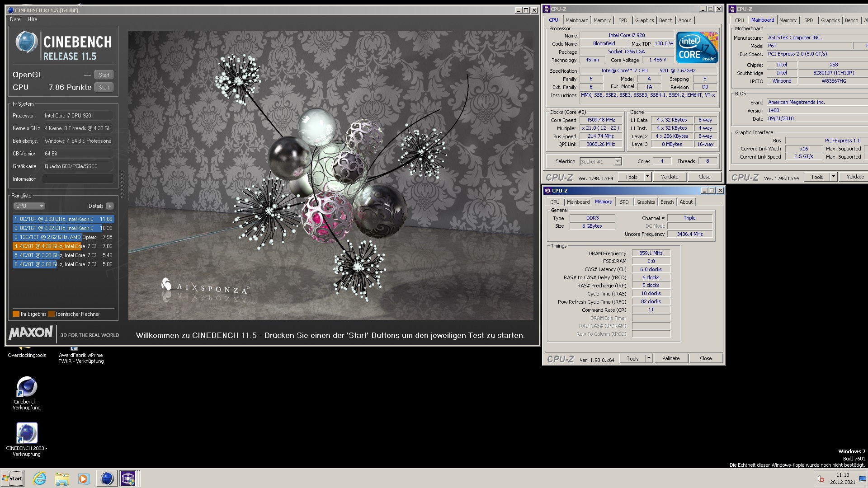The width and height of the screenshot is (868, 488).
Task: Select ranking row 4C/8T @ 3.20 GHz
Action: [63, 255]
